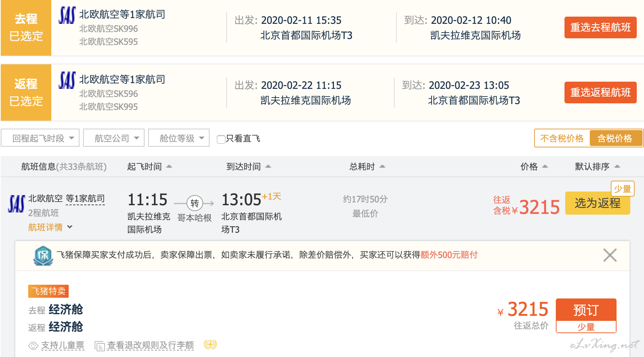Screen dimensions: 644x357
Task: Click the SAS logo in the flight result
Action: (x=17, y=204)
